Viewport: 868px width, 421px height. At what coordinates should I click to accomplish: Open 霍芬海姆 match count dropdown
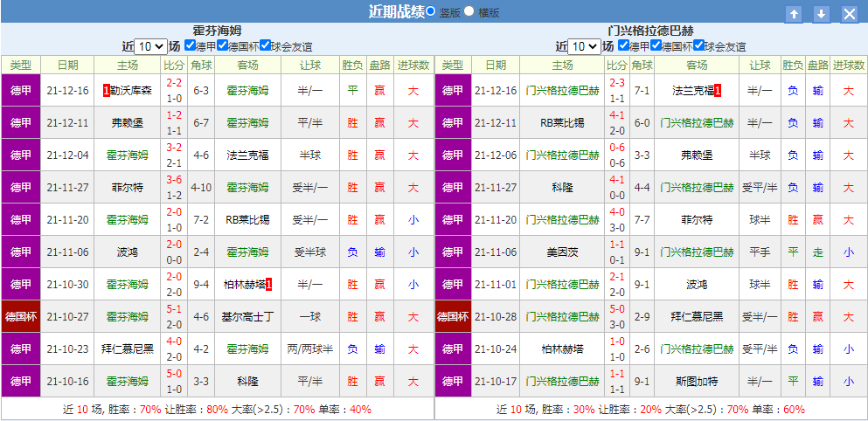(x=151, y=46)
